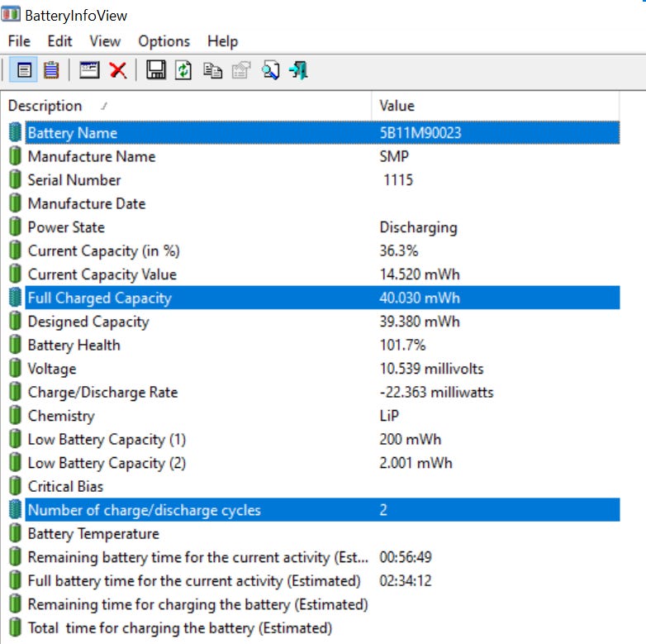Open the Options menu
This screenshot has height=644, width=646.
point(164,41)
